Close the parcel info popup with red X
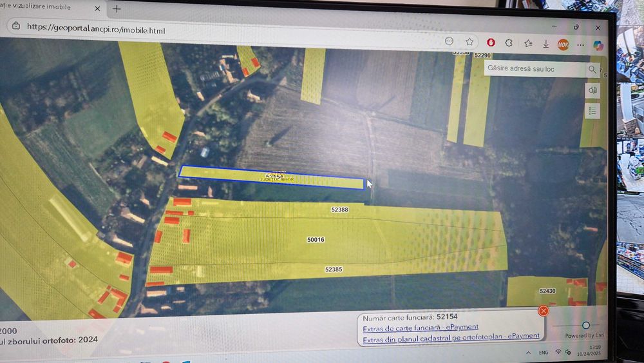This screenshot has width=644, height=363. tap(543, 311)
